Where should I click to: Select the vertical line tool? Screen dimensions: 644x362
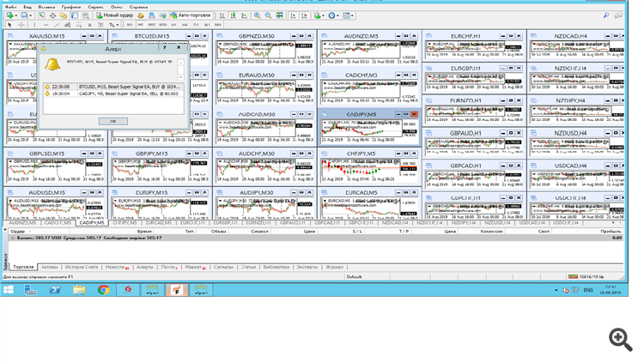point(34,25)
